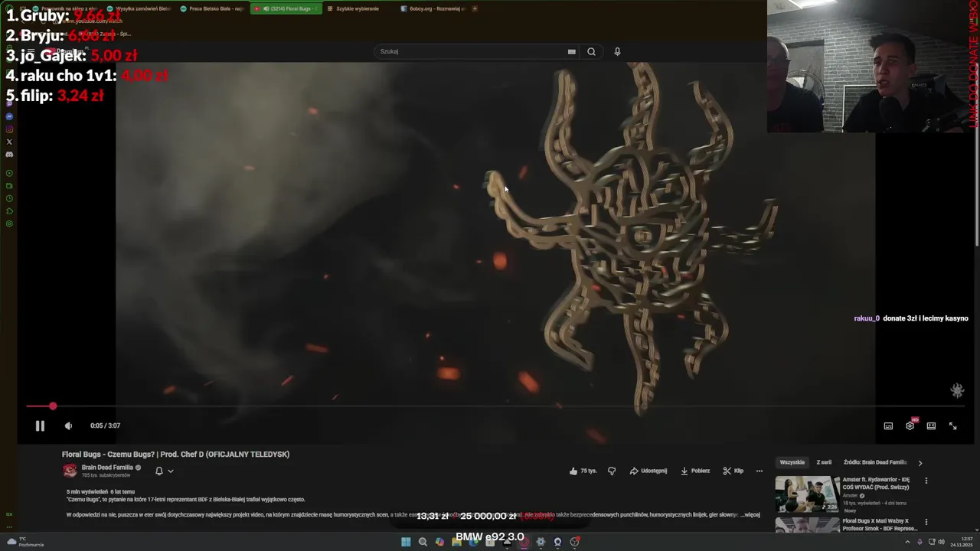Open a new browser tab with plus
The image size is (980, 551).
pos(475,8)
